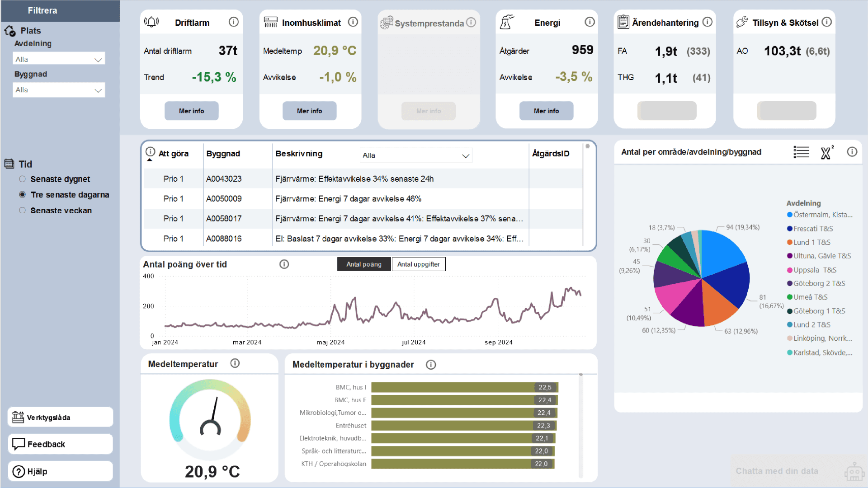Click the Driftlarm info icon
This screenshot has height=488, width=868.
pyautogui.click(x=233, y=22)
